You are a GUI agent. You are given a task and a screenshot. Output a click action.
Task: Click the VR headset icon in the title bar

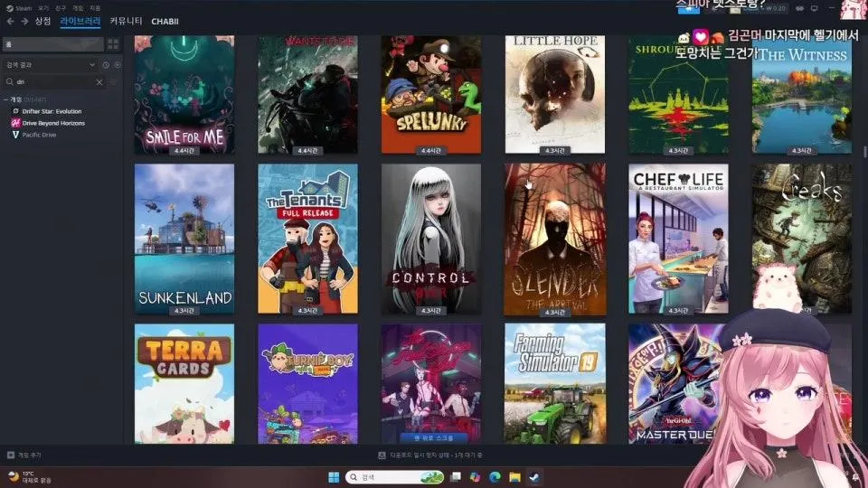click(x=799, y=8)
